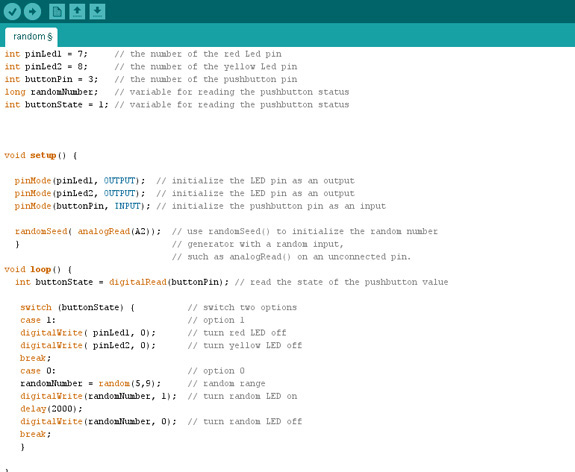The image size is (575, 472).
Task: Place cursor on void loop() line
Action: click(x=38, y=269)
